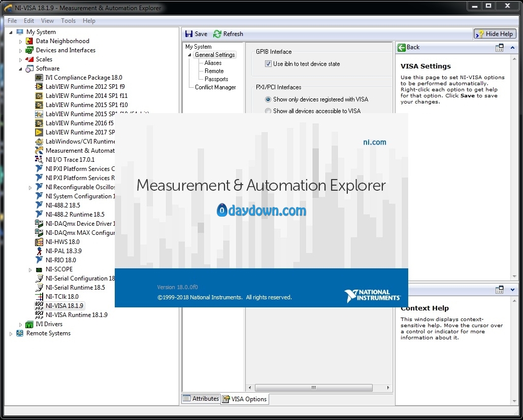This screenshot has height=420, width=523.
Task: Click the Context Help panel layout icon
Action: tap(499, 290)
